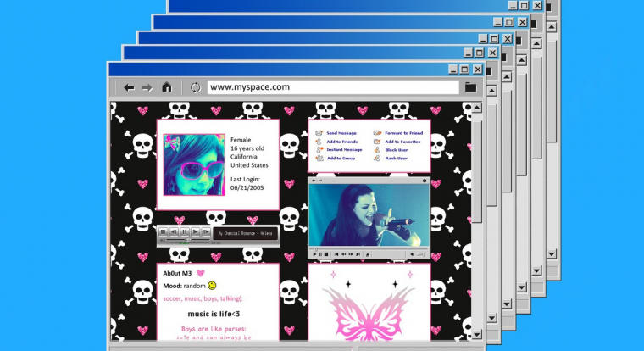This screenshot has height=351, width=644.
Task: Stop the video player
Action: coord(326,254)
